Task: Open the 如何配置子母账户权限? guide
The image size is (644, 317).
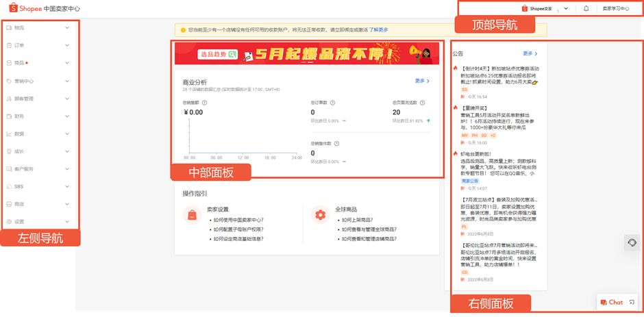Action: pyautogui.click(x=238, y=229)
